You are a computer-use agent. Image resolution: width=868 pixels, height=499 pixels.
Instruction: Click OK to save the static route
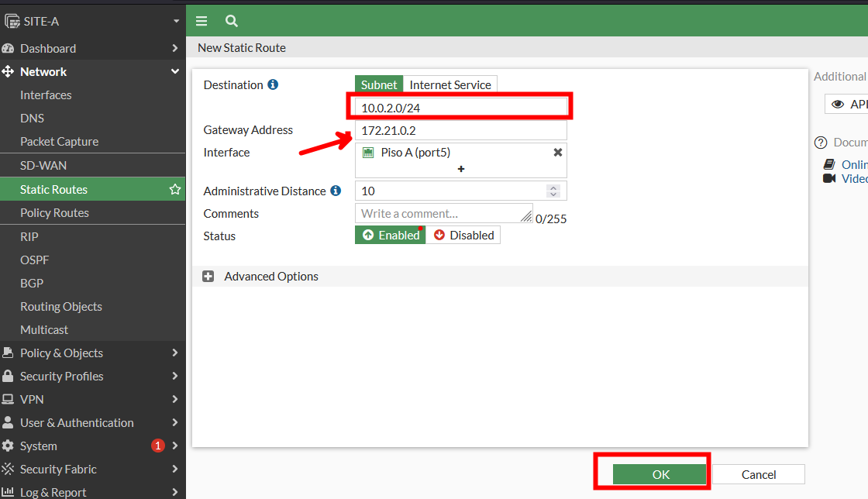tap(660, 474)
